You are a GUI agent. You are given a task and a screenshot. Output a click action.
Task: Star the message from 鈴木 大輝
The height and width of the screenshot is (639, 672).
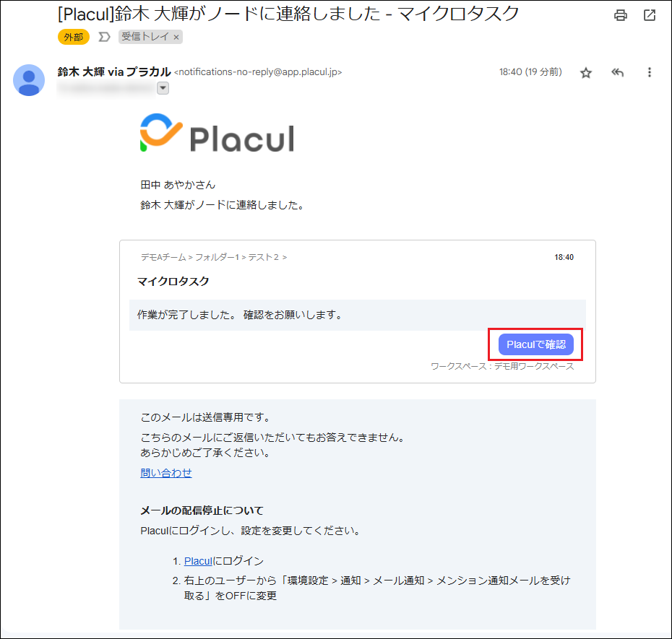click(585, 73)
